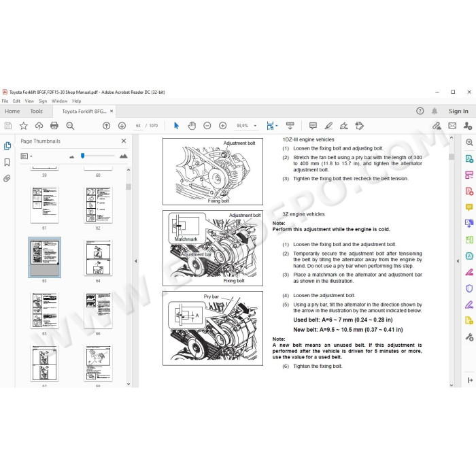Select Page Thumbnails panel icon
Screen dimensions: 476x476
(7, 146)
